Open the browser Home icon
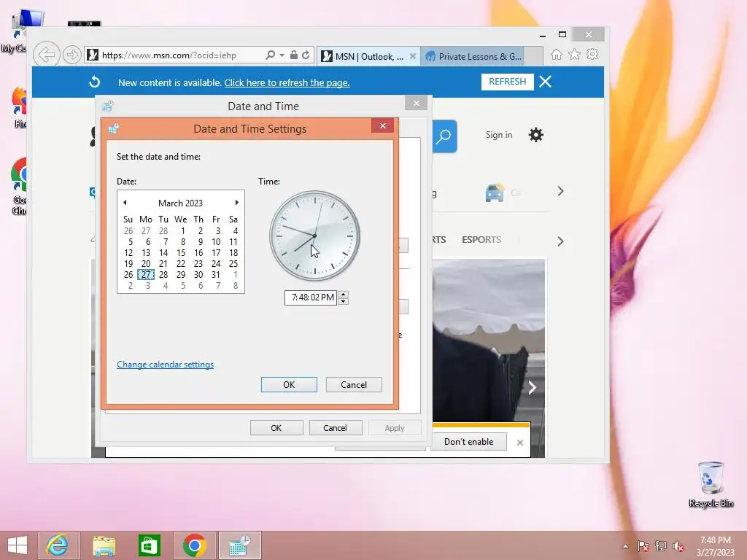This screenshot has height=560, width=747. coord(556,55)
